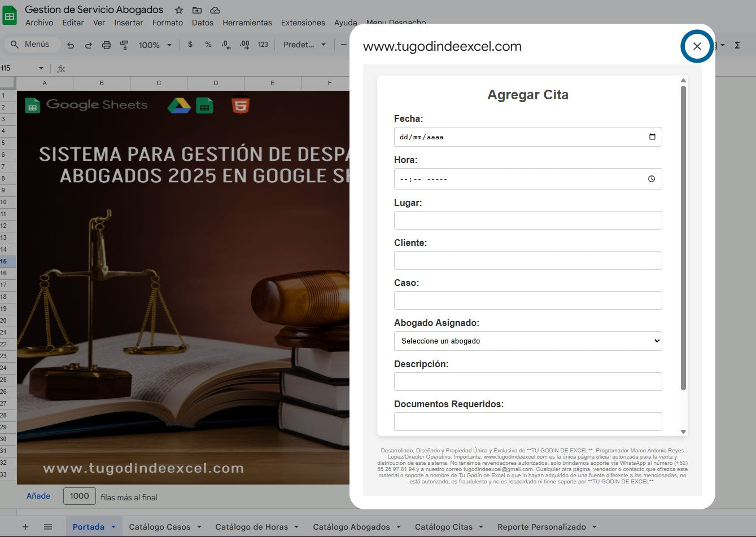Screen dimensions: 756x537
Task: Open the Herramientas menu
Action: pyautogui.click(x=247, y=23)
